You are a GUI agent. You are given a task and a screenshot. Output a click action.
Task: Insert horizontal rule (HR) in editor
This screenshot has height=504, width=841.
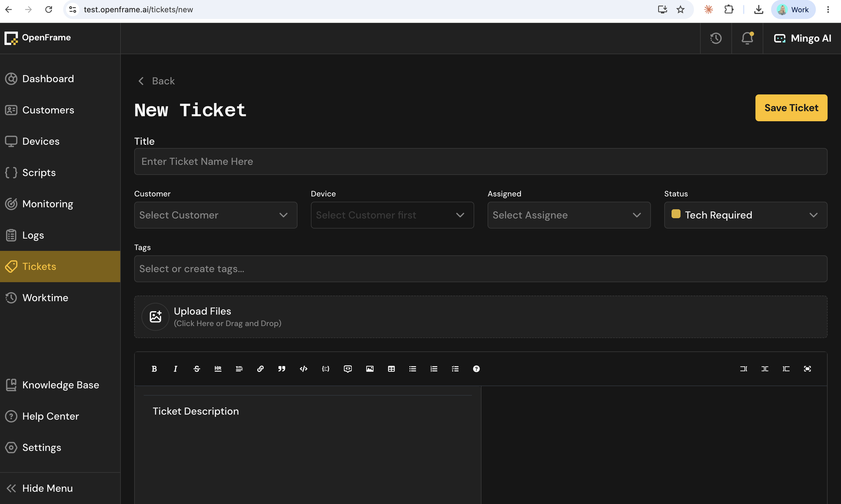218,369
